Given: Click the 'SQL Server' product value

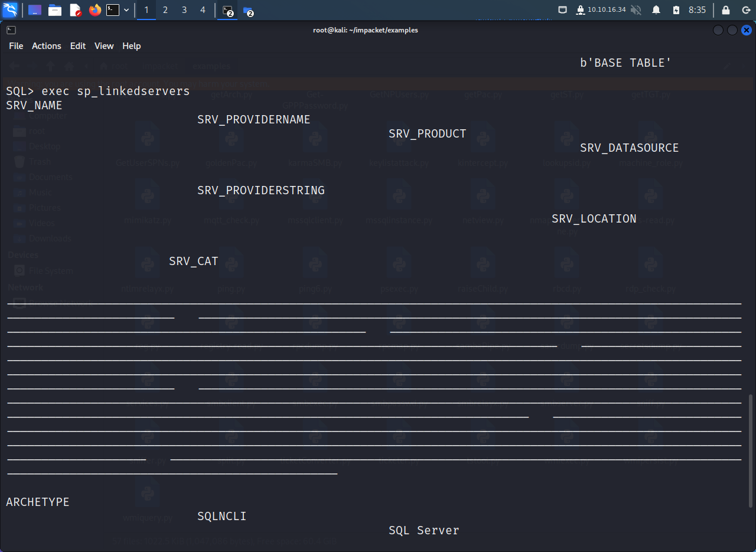Looking at the screenshot, I should [x=424, y=531].
